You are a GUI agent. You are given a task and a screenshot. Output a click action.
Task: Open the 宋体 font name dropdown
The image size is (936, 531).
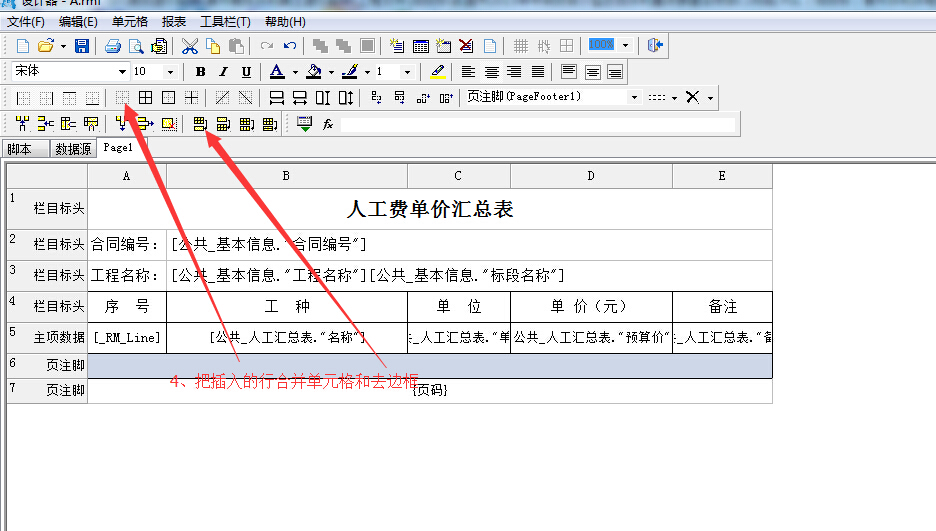tap(122, 72)
